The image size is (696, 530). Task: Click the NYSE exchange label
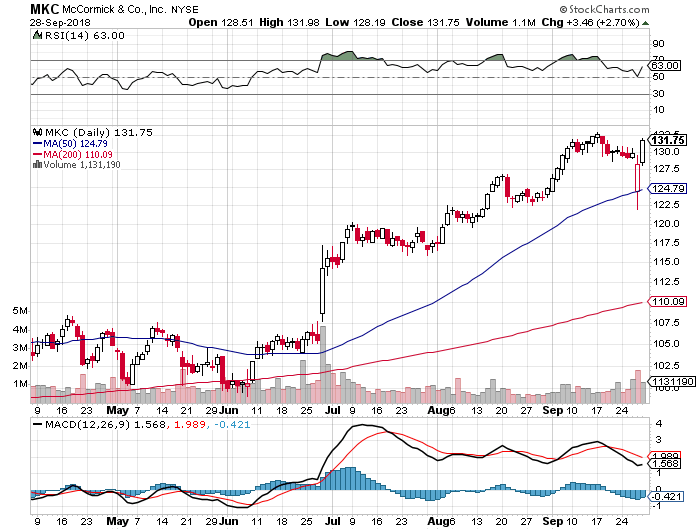tap(185, 9)
